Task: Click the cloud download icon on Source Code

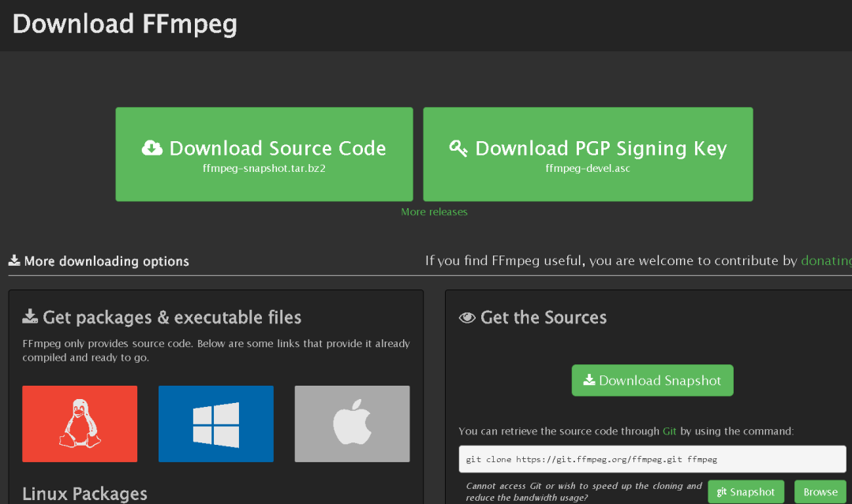Action: click(x=152, y=147)
